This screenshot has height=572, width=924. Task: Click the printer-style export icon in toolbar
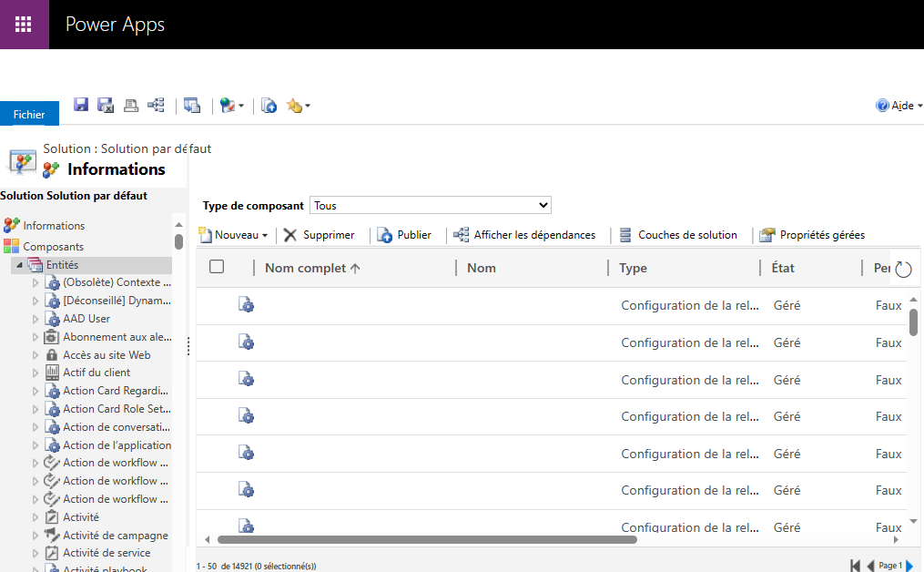tap(131, 106)
